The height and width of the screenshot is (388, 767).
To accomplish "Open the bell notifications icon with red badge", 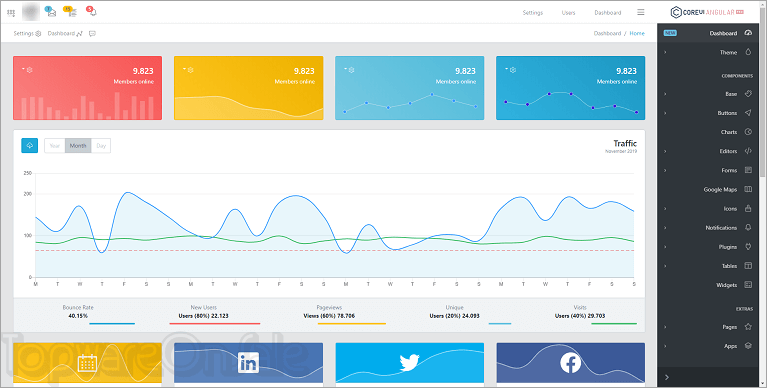I will point(91,11).
